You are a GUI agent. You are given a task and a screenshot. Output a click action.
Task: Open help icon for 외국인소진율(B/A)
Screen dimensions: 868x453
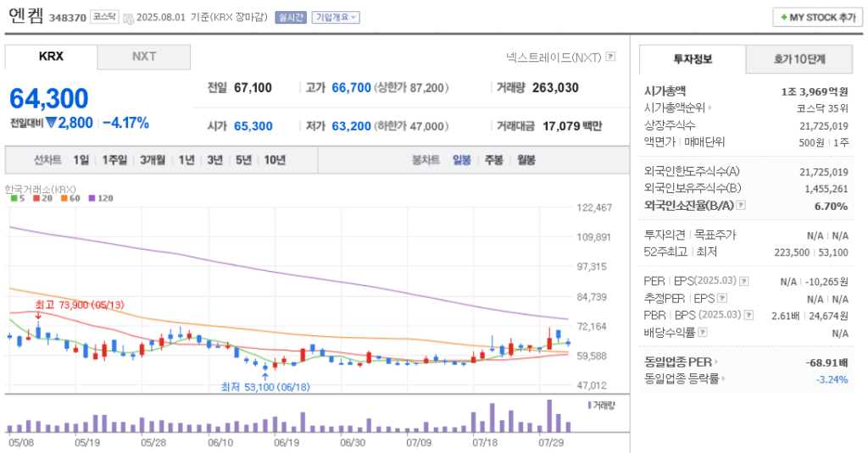(741, 205)
